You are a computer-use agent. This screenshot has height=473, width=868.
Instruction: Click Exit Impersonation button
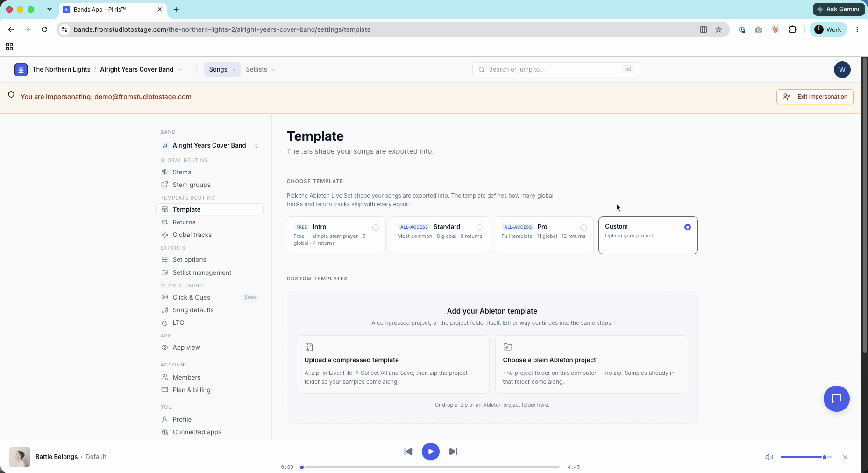tap(815, 97)
